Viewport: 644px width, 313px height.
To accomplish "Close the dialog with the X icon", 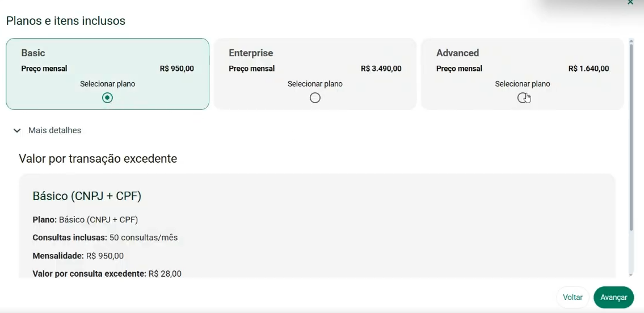I will pyautogui.click(x=630, y=2).
